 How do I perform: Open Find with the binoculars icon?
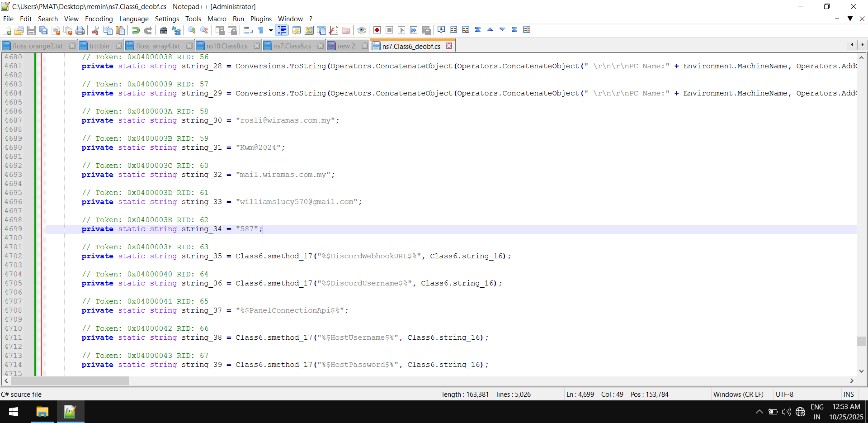164,30
